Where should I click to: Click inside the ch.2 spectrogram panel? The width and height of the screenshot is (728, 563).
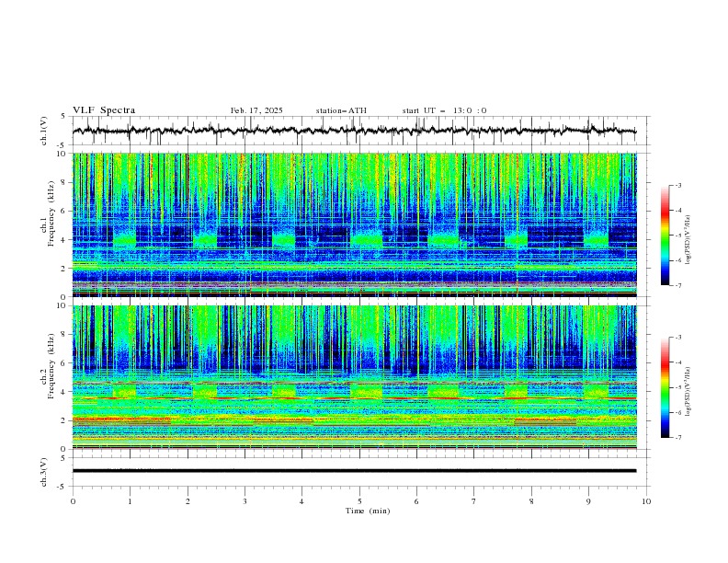(x=354, y=377)
